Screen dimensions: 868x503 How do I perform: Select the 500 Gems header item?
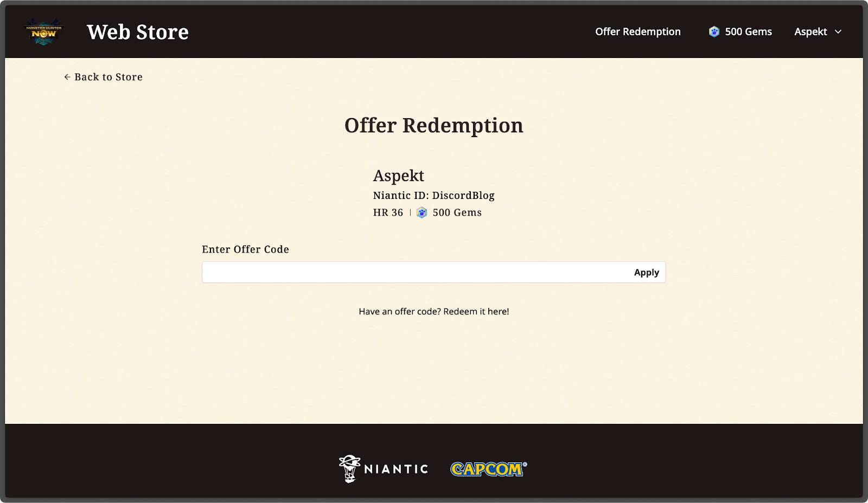[741, 32]
